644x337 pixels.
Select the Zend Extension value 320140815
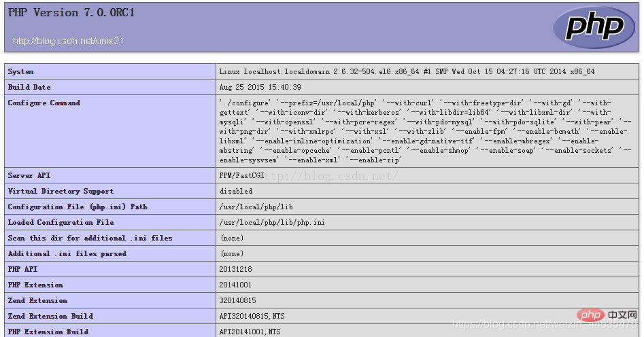tap(237, 301)
